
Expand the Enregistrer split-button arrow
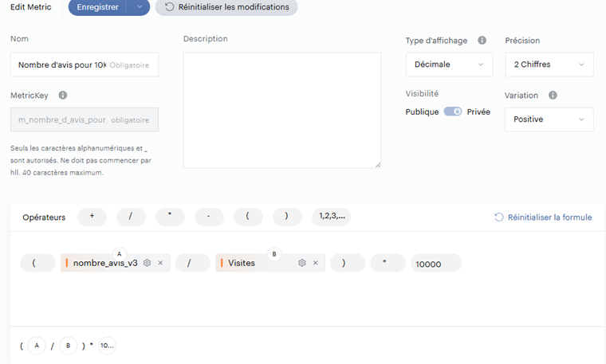(139, 7)
